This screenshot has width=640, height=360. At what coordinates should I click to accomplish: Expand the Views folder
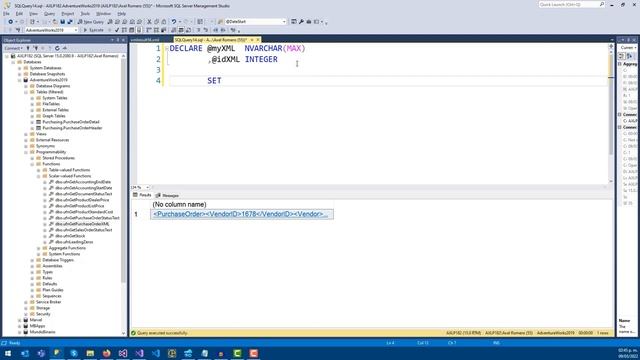(x=26, y=134)
